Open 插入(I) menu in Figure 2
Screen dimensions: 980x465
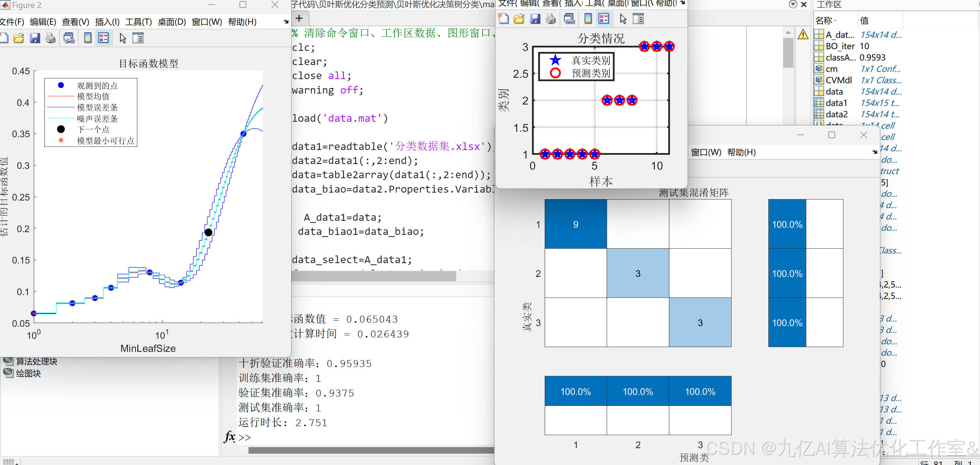(107, 22)
